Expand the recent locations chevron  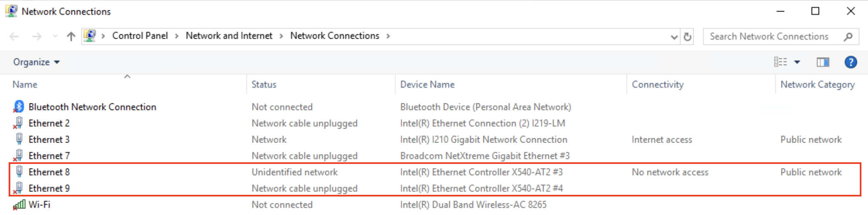point(55,37)
